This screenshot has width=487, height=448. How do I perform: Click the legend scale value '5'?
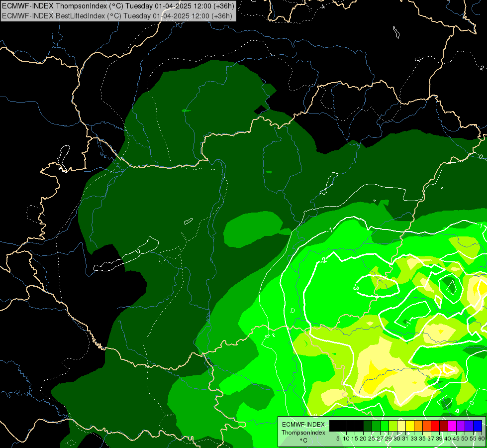point(338,439)
